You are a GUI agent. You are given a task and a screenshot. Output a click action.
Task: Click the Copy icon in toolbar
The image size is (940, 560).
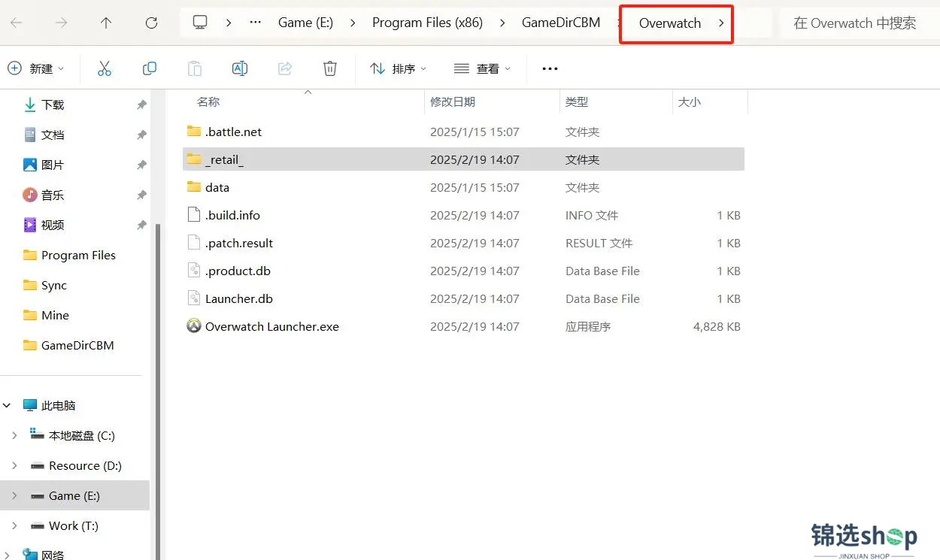150,68
